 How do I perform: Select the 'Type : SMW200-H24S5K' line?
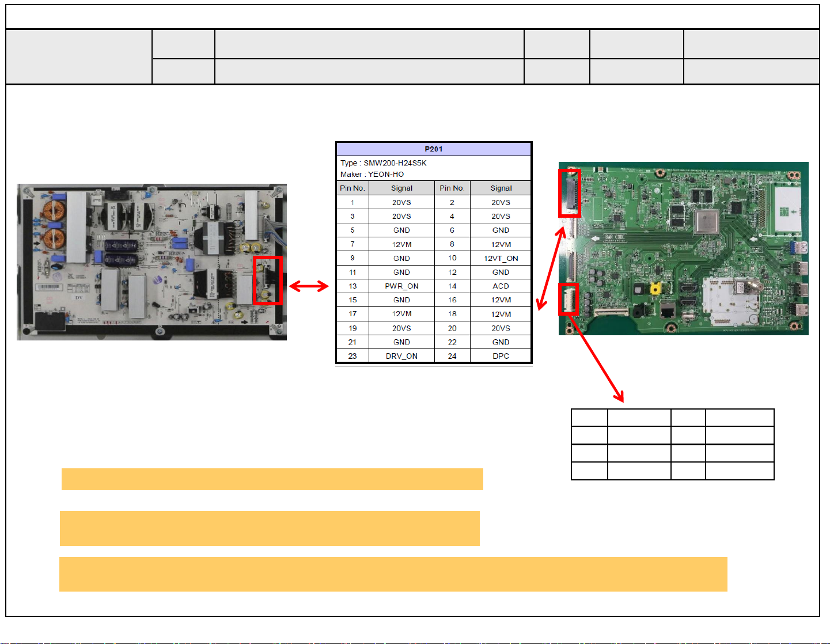tap(384, 163)
